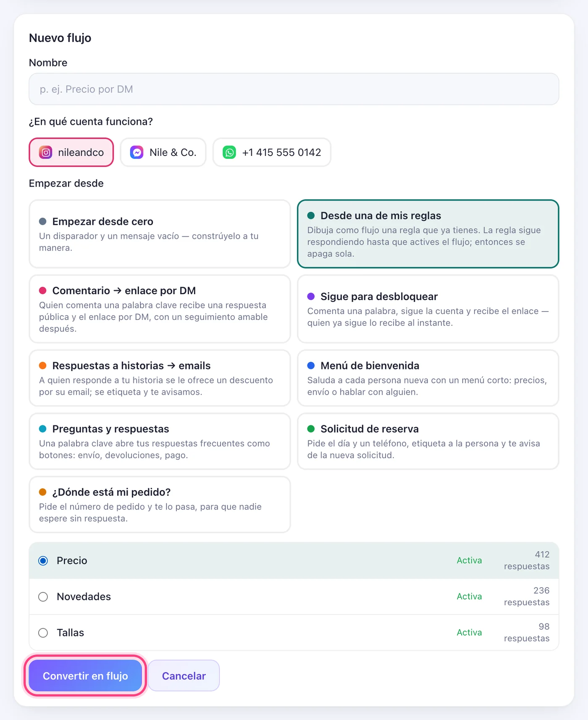Choose the Nile & Co. Messenger account
The height and width of the screenshot is (720, 588).
tap(163, 152)
